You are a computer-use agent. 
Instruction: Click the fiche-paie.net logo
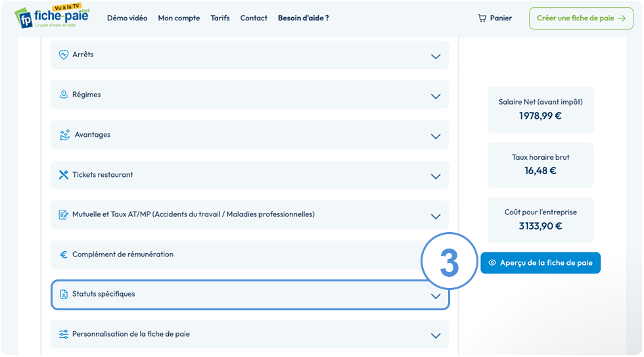(x=52, y=17)
